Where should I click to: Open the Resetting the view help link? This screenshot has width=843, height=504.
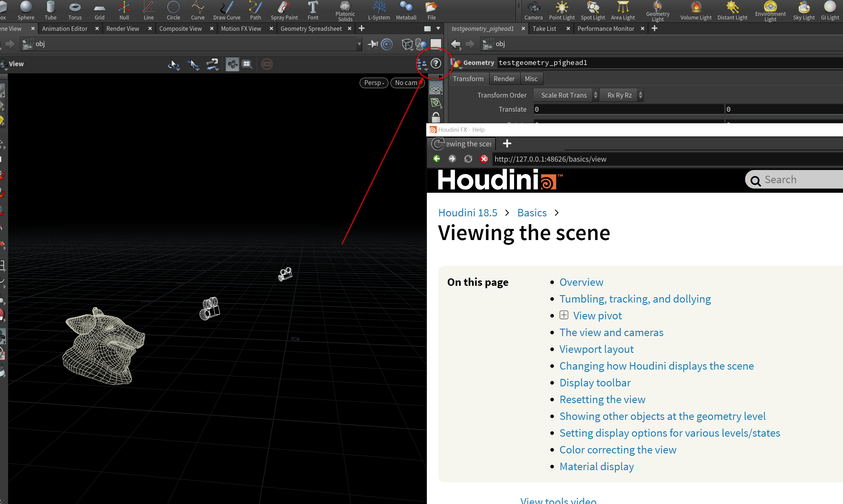[602, 399]
